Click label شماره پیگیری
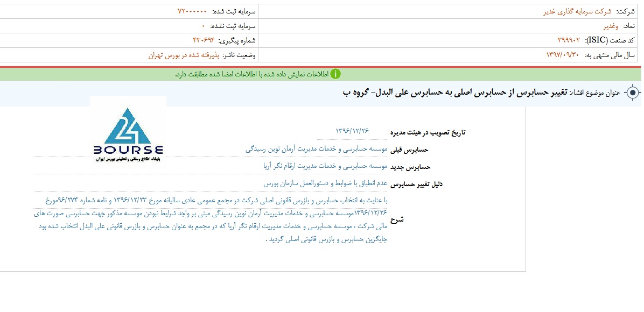Image resolution: width=644 pixels, height=312 pixels. pyautogui.click(x=237, y=41)
